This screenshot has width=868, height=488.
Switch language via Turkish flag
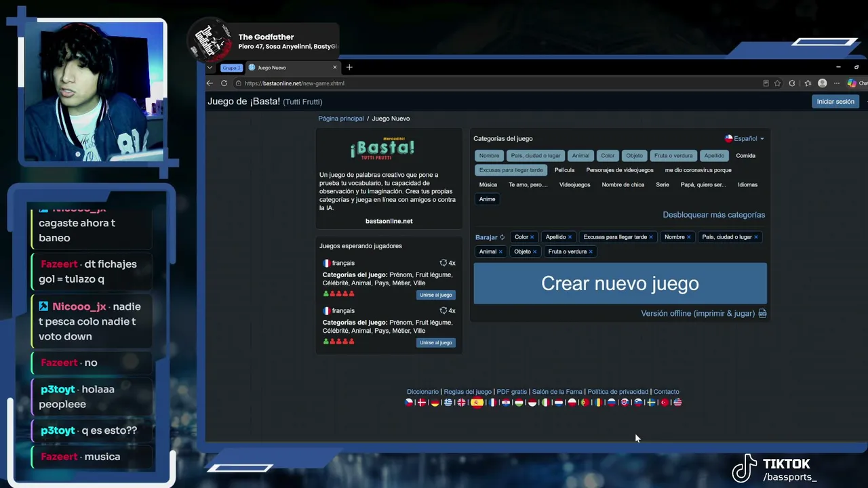coord(665,403)
